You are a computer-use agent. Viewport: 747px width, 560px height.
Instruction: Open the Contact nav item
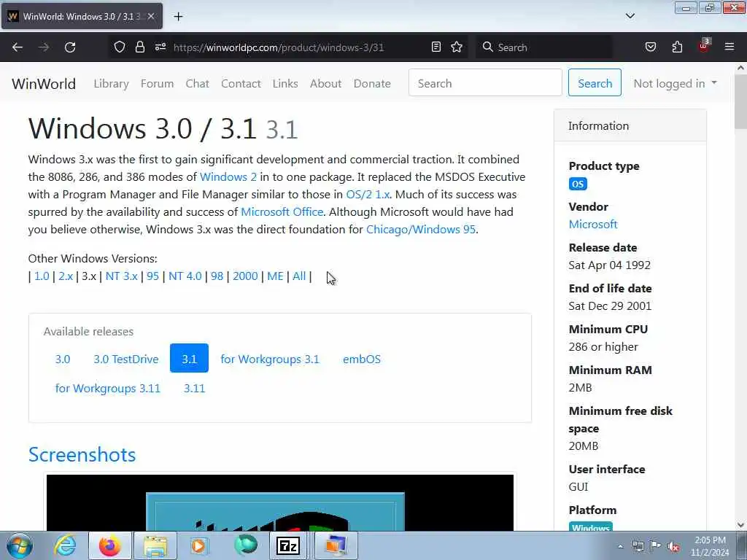coord(241,83)
